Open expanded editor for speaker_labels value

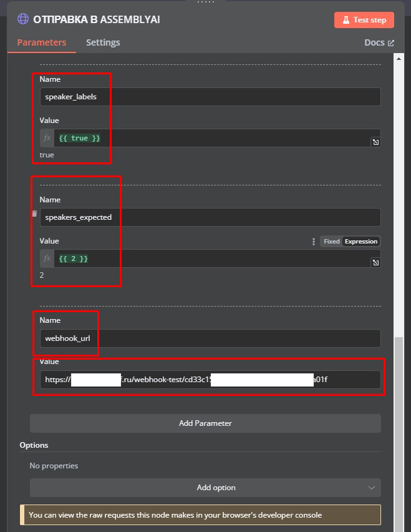point(375,142)
